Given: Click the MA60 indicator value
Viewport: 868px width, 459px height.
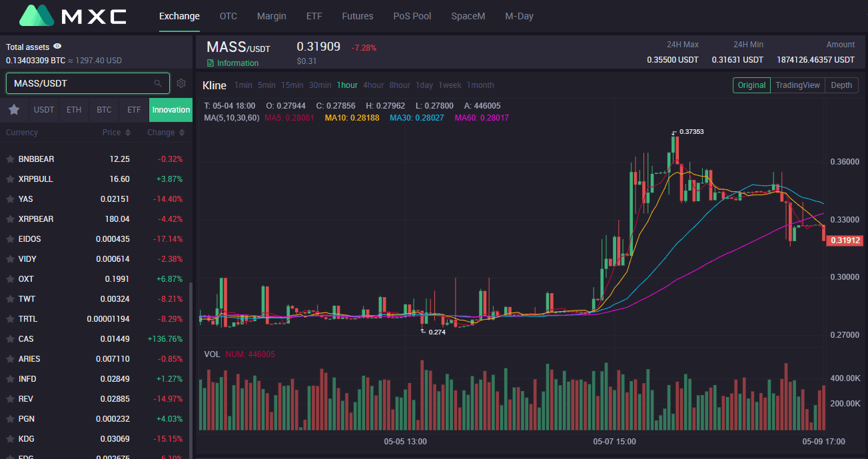Looking at the screenshot, I should (482, 118).
